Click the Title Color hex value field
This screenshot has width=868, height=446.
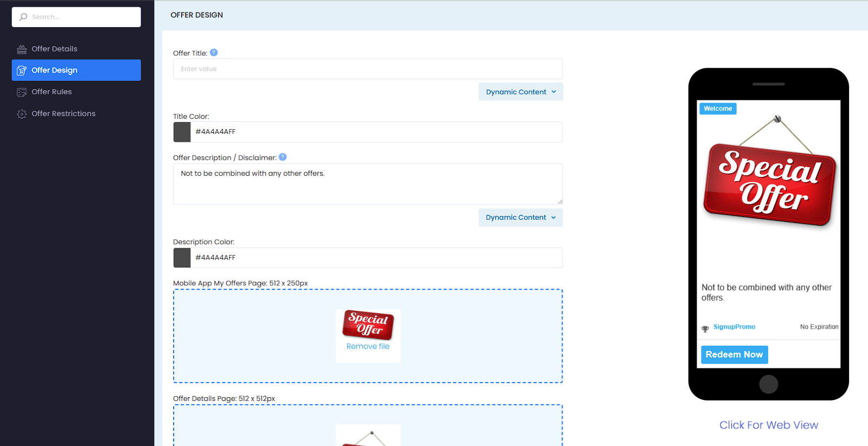[376, 132]
